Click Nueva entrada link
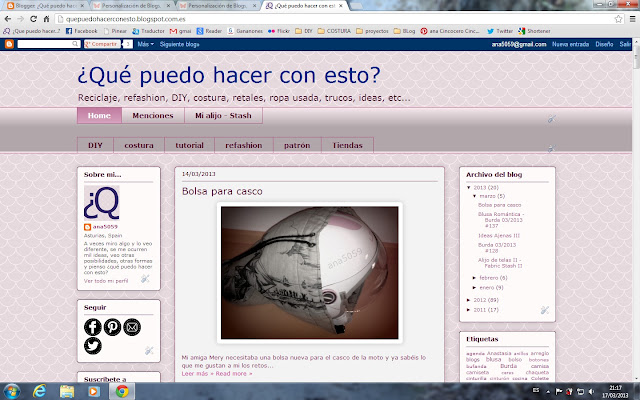 [x=570, y=44]
